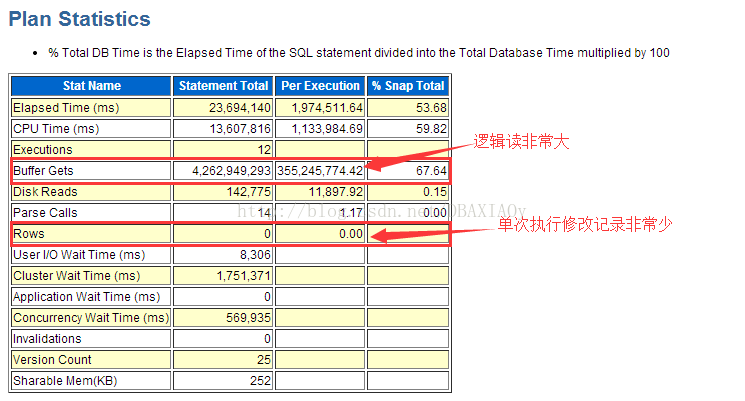Click the Plan Statistics heading
Screen dimensions: 745x401
pyautogui.click(x=79, y=19)
